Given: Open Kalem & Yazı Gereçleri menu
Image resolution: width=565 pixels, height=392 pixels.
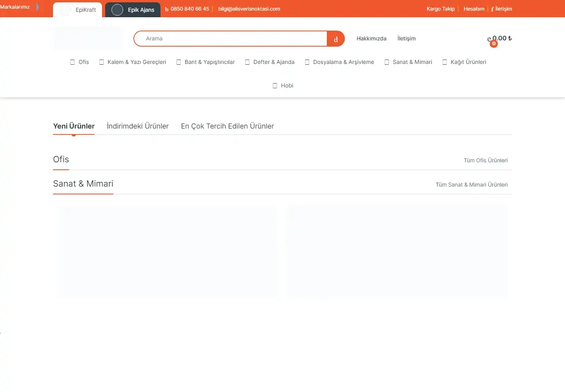Looking at the screenshot, I should click(x=133, y=62).
